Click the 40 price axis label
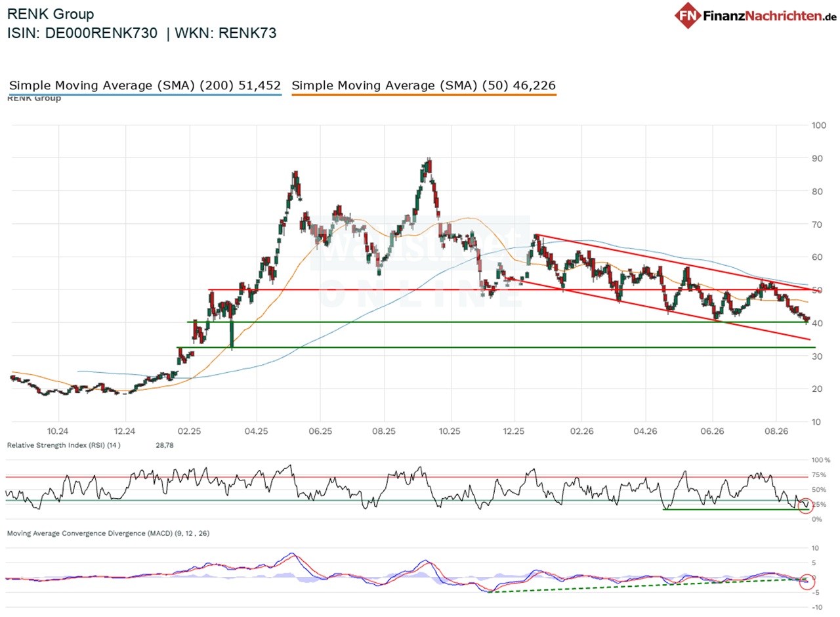Viewport: 840px width, 617px height. (x=816, y=323)
